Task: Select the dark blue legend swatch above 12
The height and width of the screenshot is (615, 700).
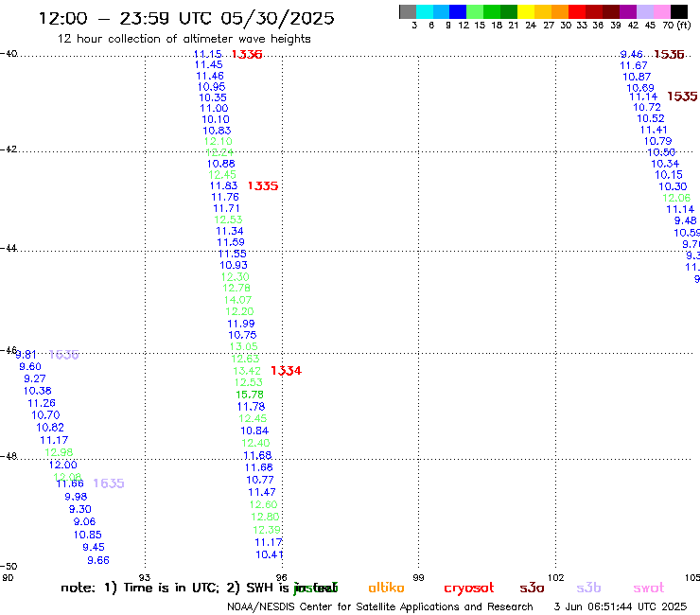Action: click(x=458, y=11)
